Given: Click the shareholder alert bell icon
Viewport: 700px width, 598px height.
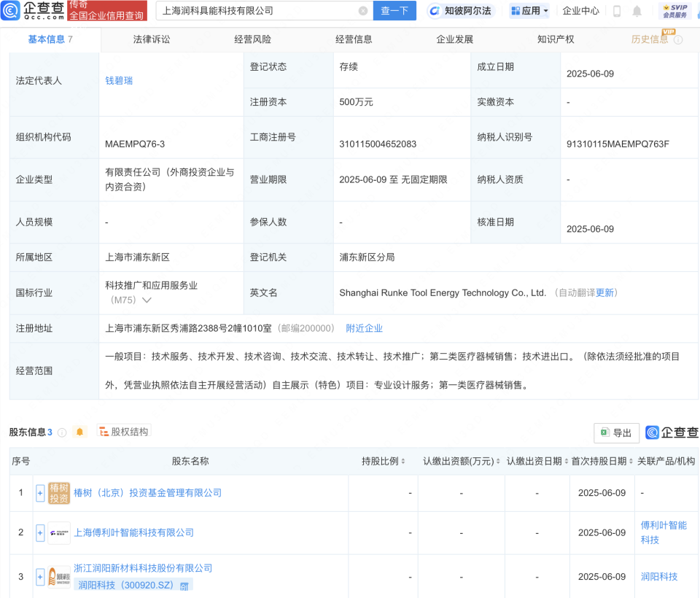Looking at the screenshot, I should (80, 432).
